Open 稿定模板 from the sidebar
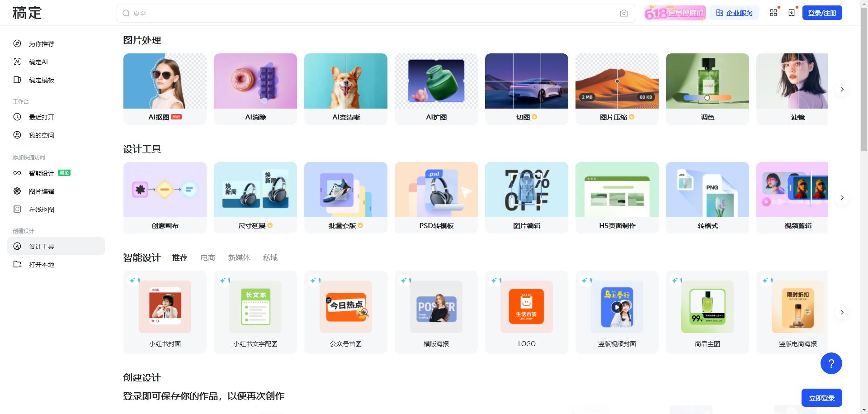This screenshot has width=868, height=414. click(41, 80)
